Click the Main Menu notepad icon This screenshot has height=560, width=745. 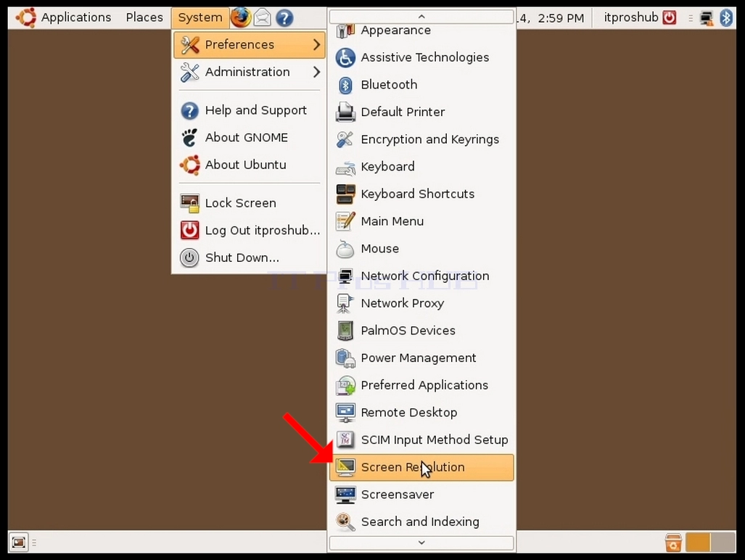[345, 221]
